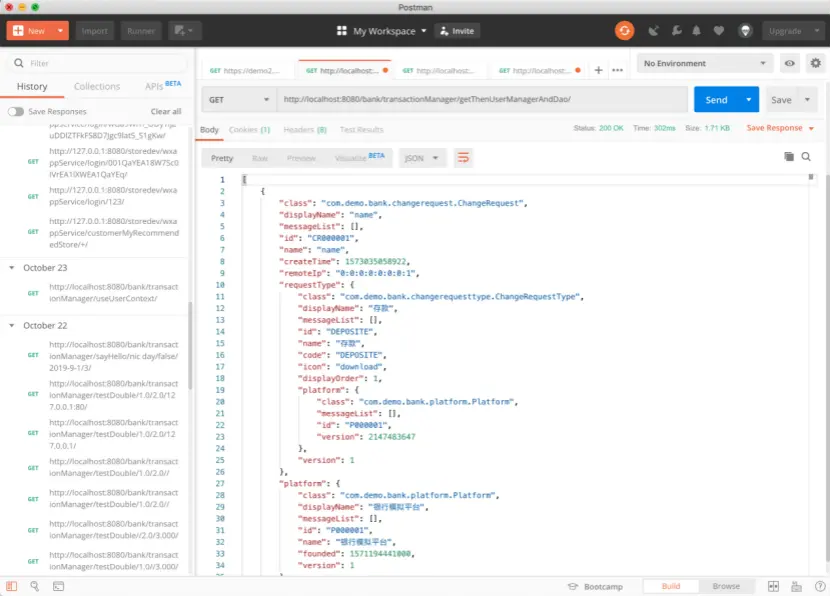832x596 pixels.
Task: Click the Save button
Action: pyautogui.click(x=781, y=99)
